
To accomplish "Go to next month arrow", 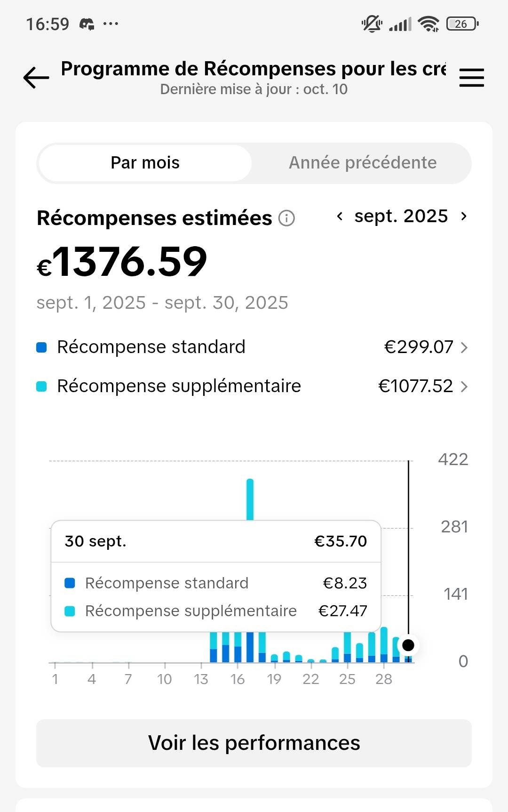I will (x=464, y=217).
